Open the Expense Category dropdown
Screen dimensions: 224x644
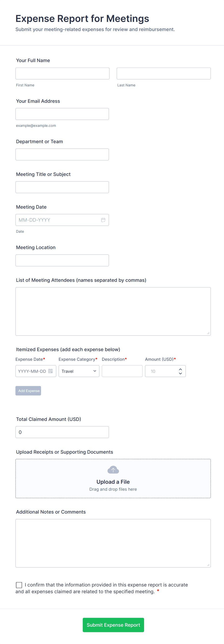tap(79, 371)
